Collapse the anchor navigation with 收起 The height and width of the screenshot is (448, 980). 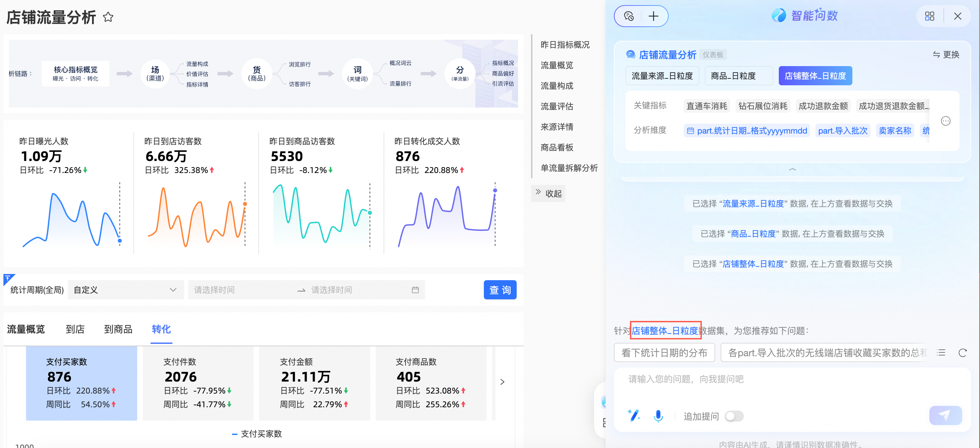(548, 194)
